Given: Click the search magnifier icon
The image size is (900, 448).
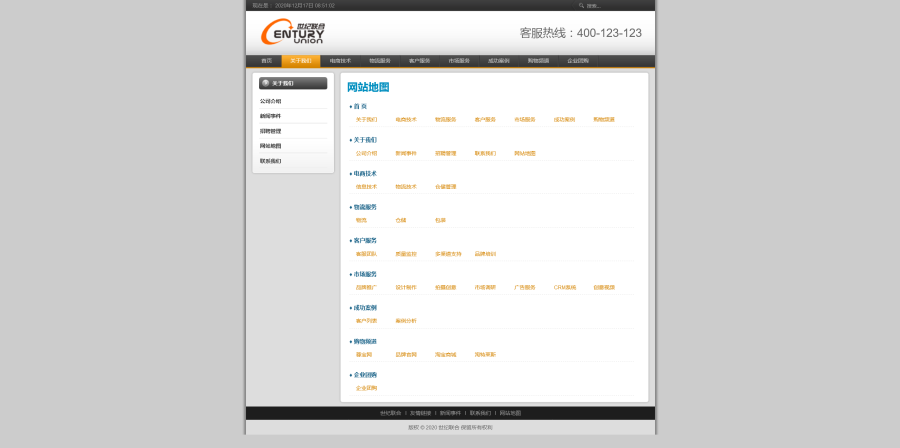Looking at the screenshot, I should [581, 5].
